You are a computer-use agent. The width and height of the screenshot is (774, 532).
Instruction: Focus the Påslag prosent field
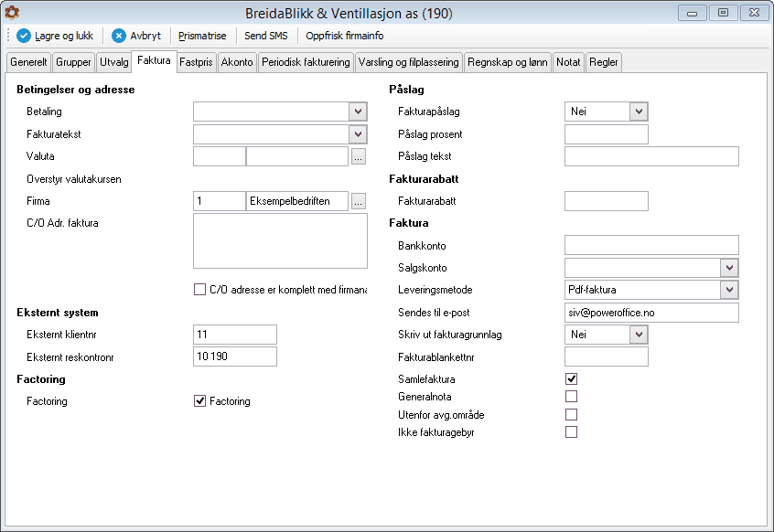coord(607,134)
